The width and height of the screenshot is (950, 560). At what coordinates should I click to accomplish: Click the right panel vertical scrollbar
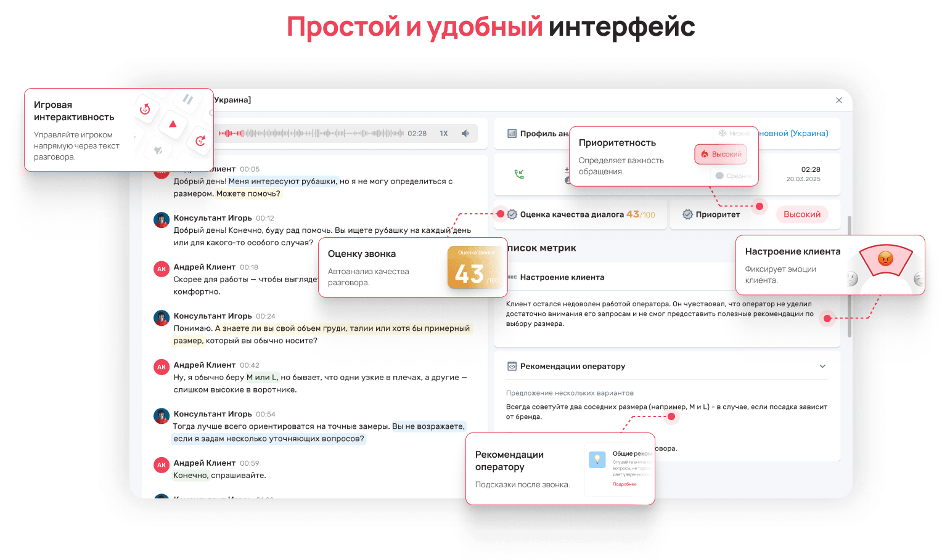[x=850, y=277]
